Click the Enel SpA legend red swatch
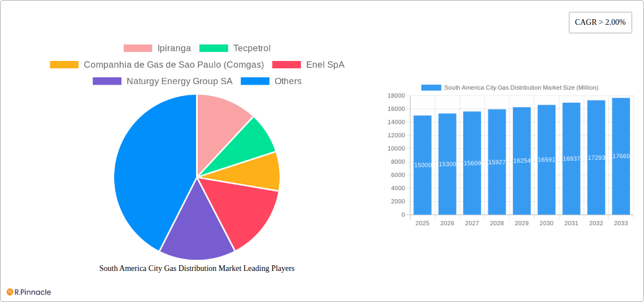Screen dimensions: 644x302 coord(286,65)
